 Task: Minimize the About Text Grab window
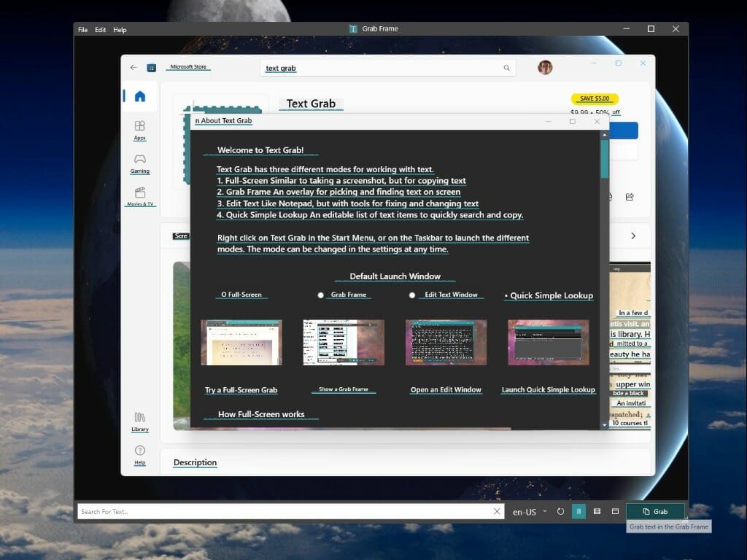(x=549, y=122)
